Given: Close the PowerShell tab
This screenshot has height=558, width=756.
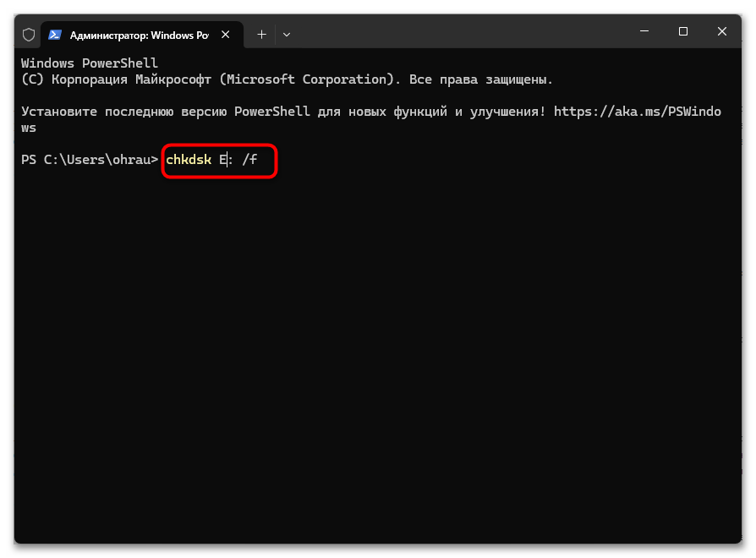Looking at the screenshot, I should (225, 35).
